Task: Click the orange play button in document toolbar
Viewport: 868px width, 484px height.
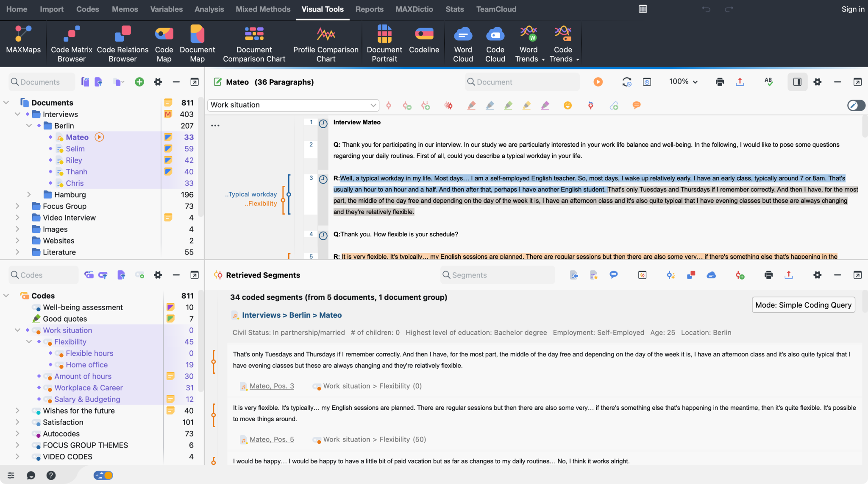Action: [x=598, y=82]
